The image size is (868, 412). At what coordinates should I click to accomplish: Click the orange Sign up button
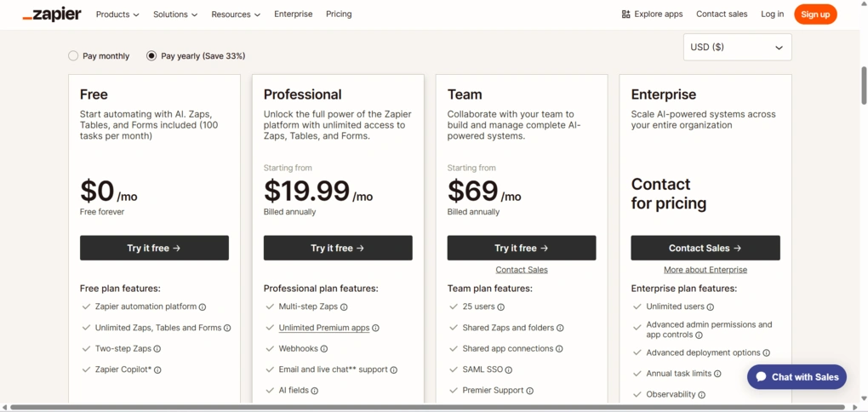pyautogui.click(x=815, y=14)
